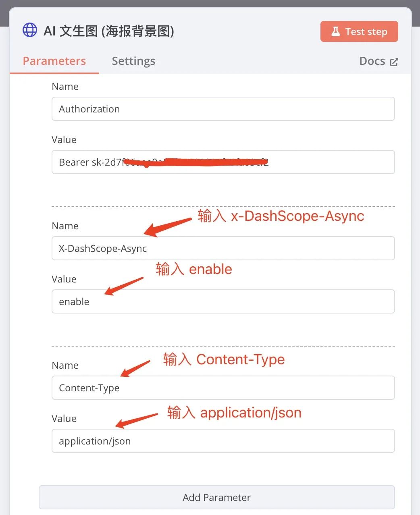Screen dimensions: 420x515
Task: Click the Value label above Bearer token
Action: click(x=64, y=140)
